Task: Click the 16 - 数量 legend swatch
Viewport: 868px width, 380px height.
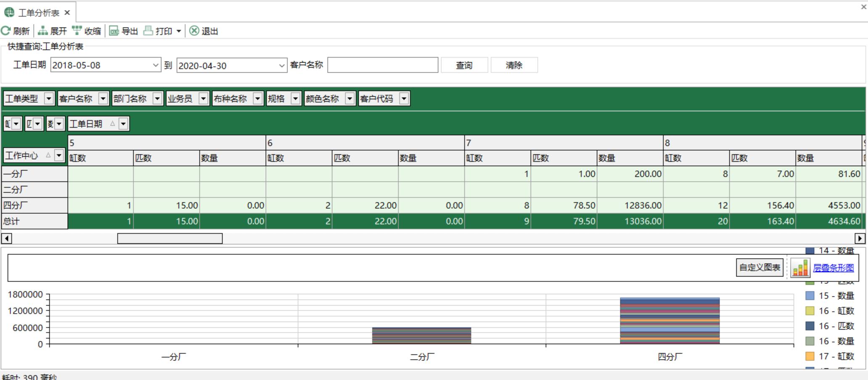Action: coord(810,341)
